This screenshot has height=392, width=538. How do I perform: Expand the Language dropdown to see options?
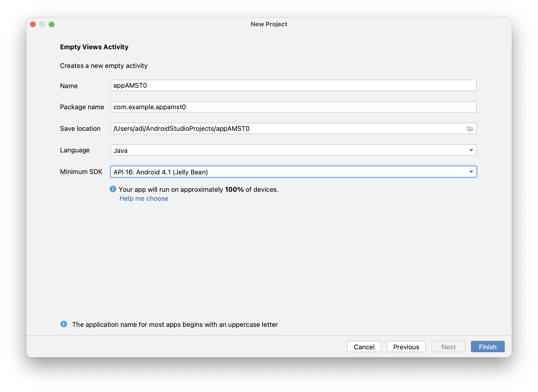[471, 150]
